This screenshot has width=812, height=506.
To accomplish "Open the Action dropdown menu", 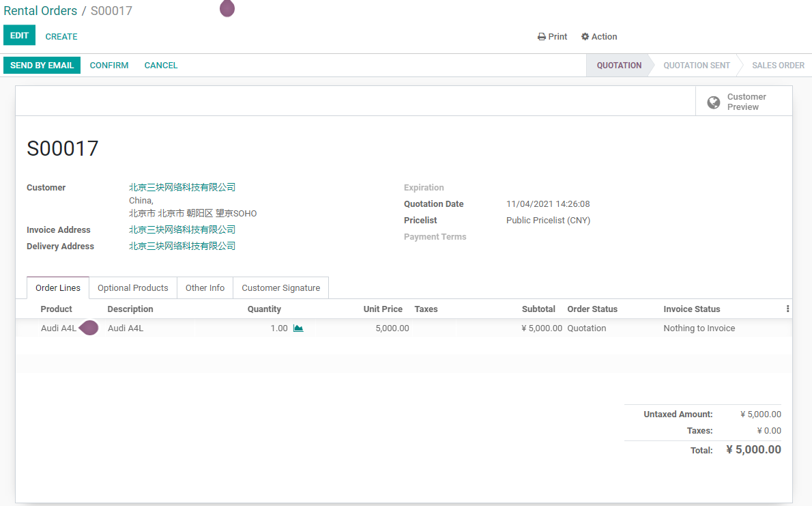I will 599,37.
